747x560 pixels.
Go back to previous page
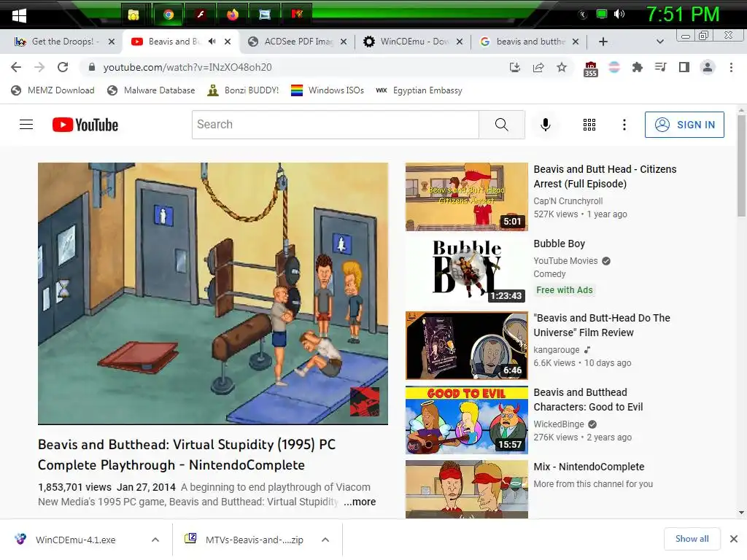16,67
